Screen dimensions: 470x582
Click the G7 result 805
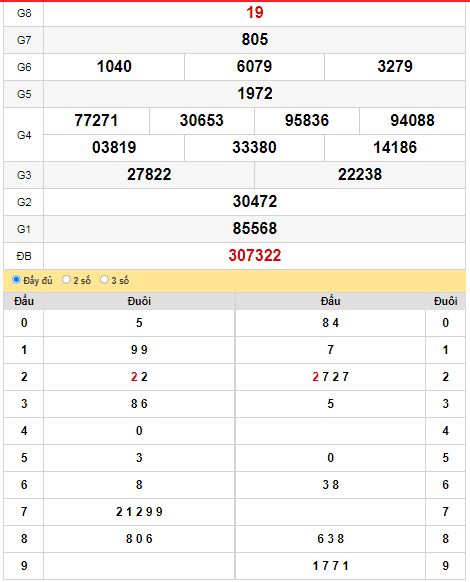click(x=255, y=39)
